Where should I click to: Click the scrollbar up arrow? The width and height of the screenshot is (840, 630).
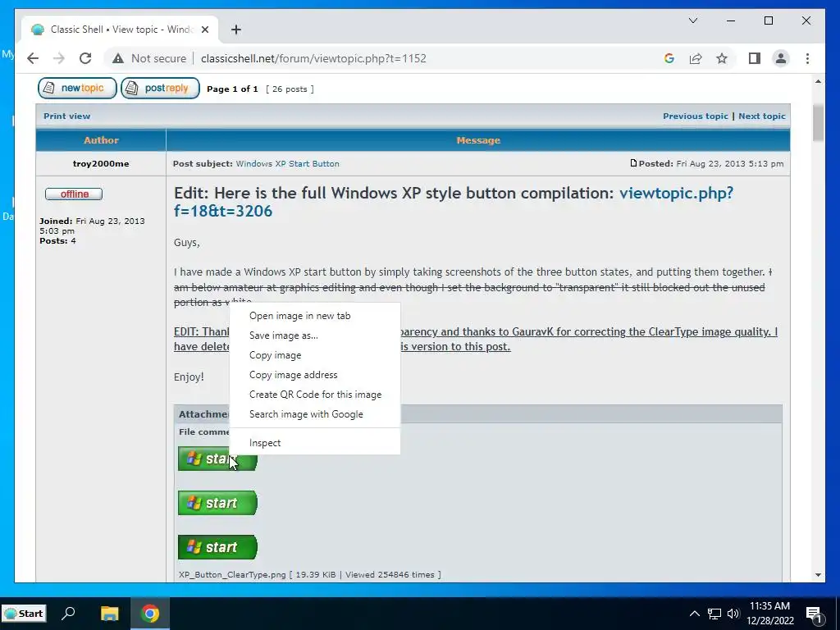tap(818, 81)
